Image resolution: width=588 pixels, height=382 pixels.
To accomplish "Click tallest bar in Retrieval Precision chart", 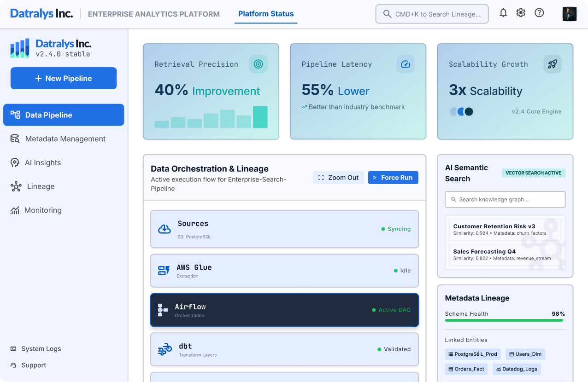I will point(260,117).
